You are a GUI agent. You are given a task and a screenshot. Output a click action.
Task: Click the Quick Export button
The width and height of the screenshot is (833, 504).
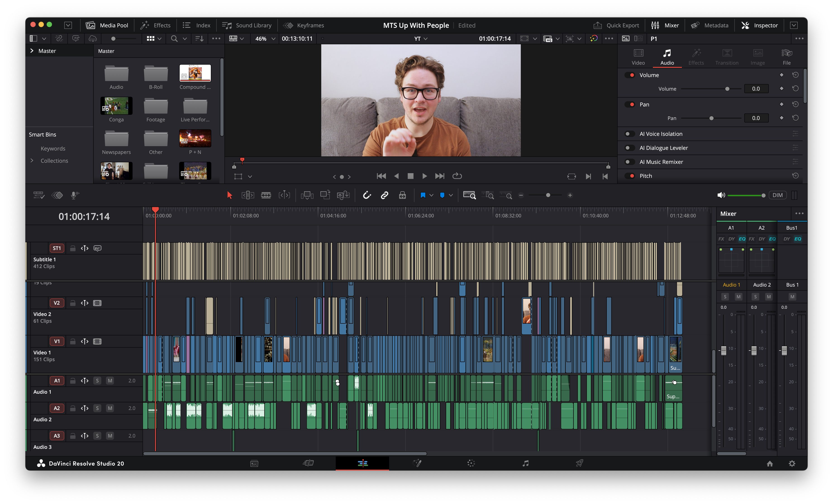[616, 25]
